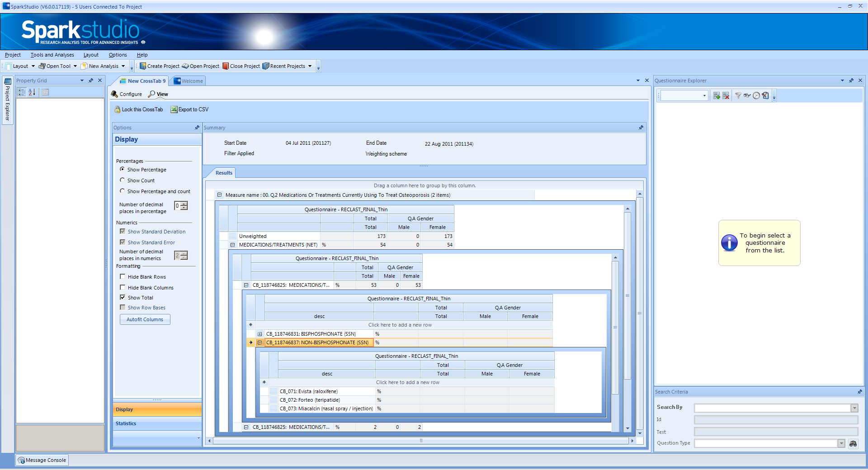Switch to the Statistics options section
Viewport: 868px width, 470px height.
pyautogui.click(x=157, y=423)
